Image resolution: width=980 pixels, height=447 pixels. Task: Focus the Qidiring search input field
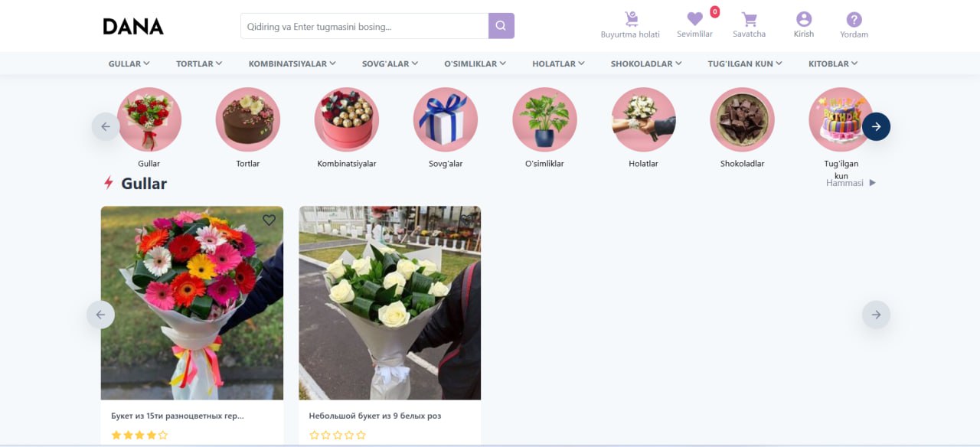(x=364, y=26)
